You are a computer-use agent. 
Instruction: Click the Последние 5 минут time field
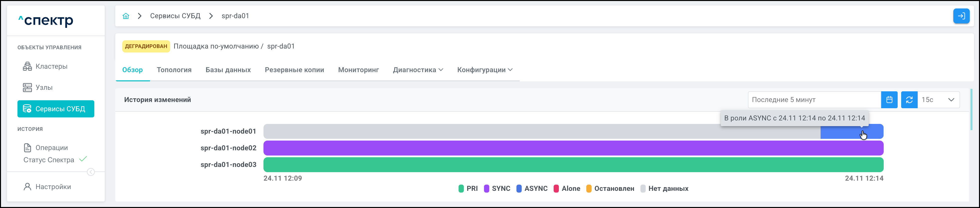coord(814,100)
